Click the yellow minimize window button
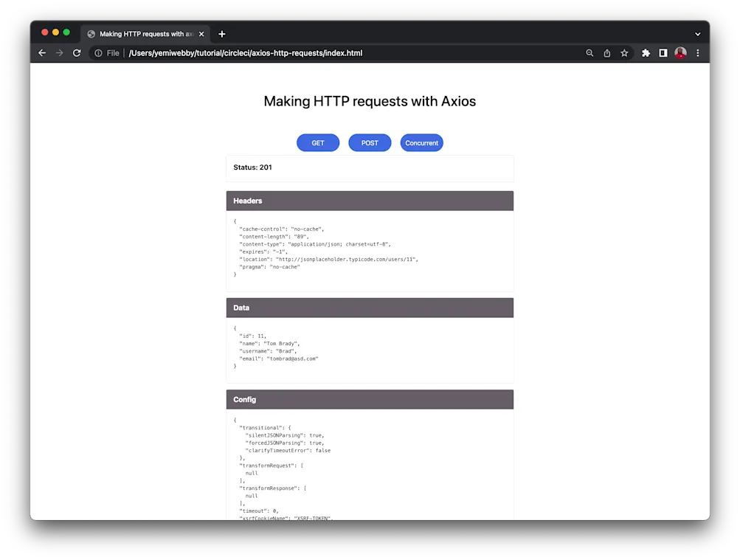The width and height of the screenshot is (740, 560). 55,32
